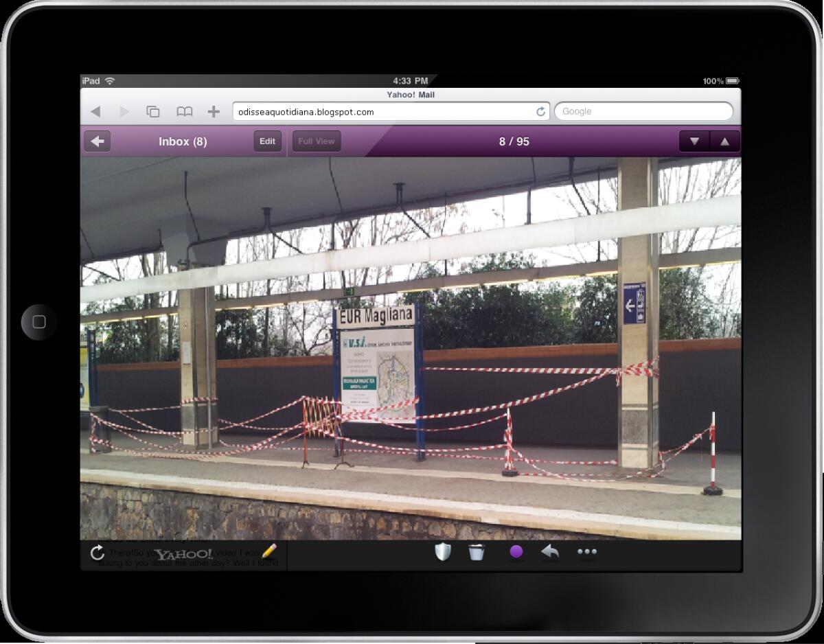Tap the Safari back navigation arrow
Screen dimensions: 824x644
pos(96,112)
